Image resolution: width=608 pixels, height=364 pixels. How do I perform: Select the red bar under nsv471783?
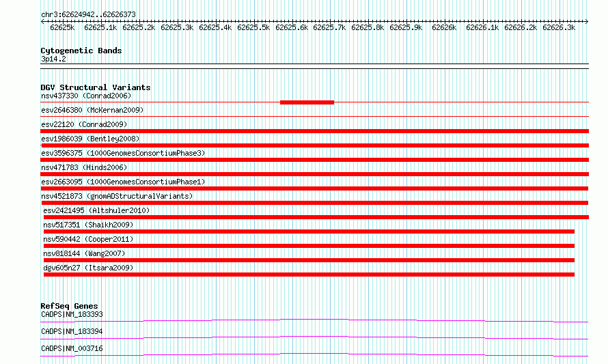pyautogui.click(x=314, y=174)
